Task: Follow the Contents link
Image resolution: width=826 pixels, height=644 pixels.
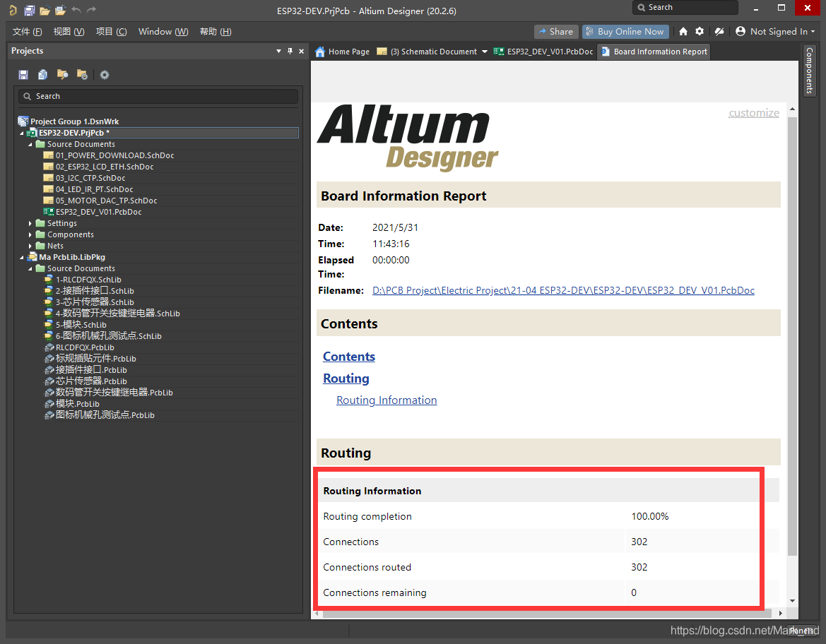Action: tap(349, 357)
